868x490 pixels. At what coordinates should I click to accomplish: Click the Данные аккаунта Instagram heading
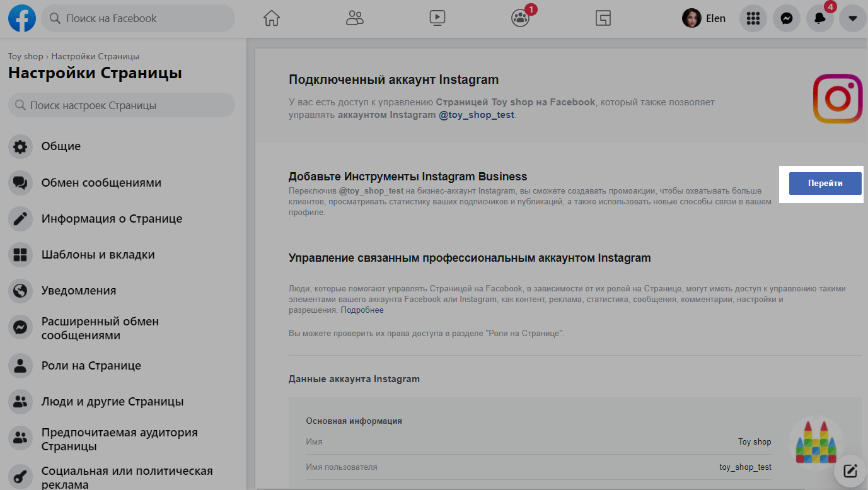[354, 379]
